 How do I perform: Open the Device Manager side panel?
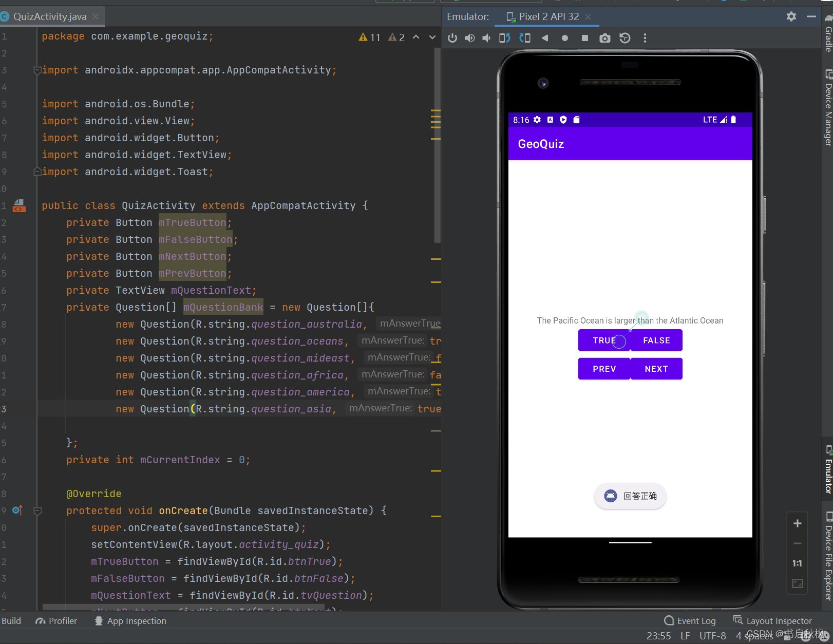point(828,108)
